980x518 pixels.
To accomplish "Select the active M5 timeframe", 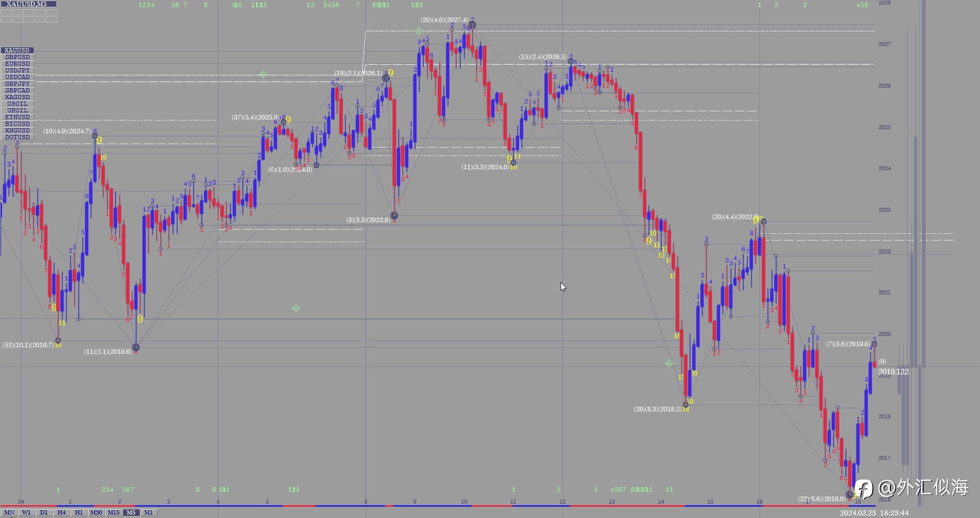I will (131, 512).
